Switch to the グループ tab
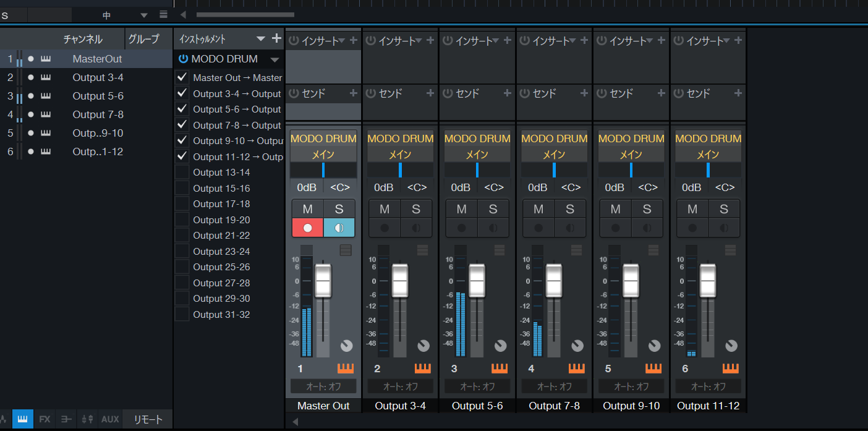Screen dimensions: 868x431 pyautogui.click(x=143, y=39)
